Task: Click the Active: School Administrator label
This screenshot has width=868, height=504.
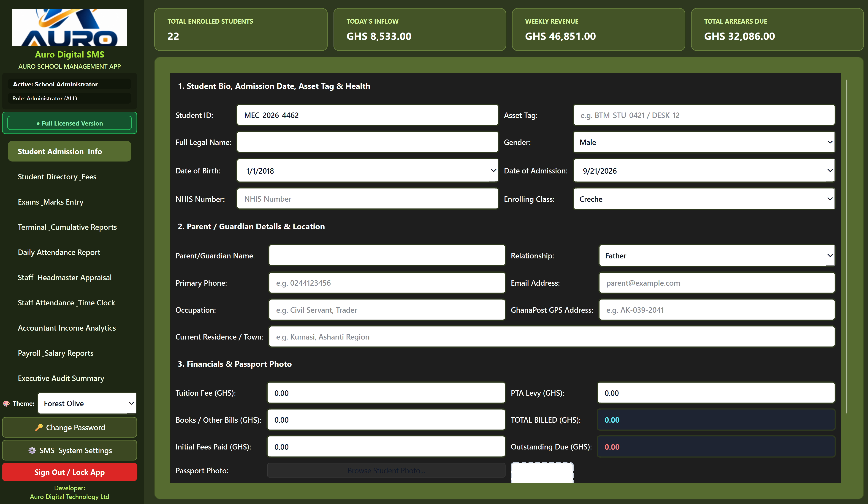Action: click(x=70, y=84)
